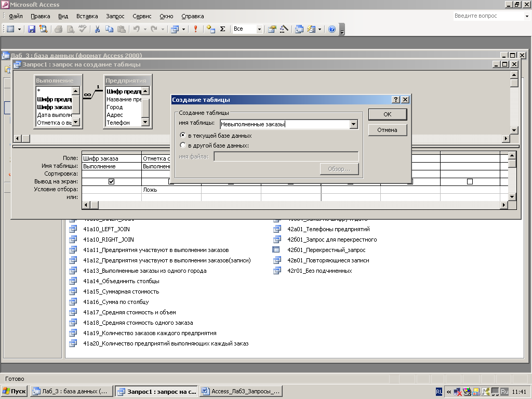Expand the Undo history dropdown arrow
This screenshot has height=399, width=532.
click(145, 29)
